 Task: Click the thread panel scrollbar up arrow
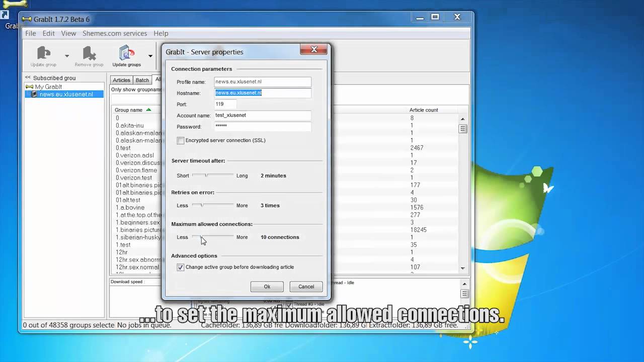click(x=464, y=285)
